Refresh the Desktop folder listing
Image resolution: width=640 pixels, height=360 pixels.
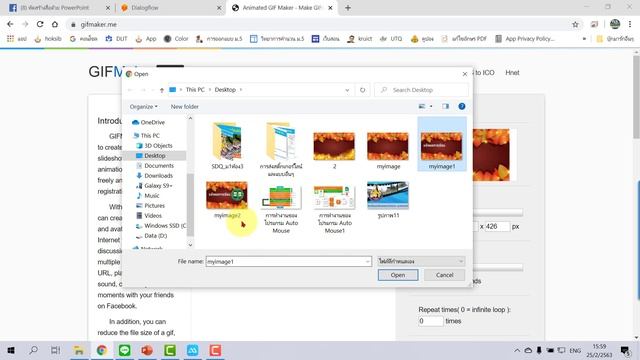click(x=362, y=90)
